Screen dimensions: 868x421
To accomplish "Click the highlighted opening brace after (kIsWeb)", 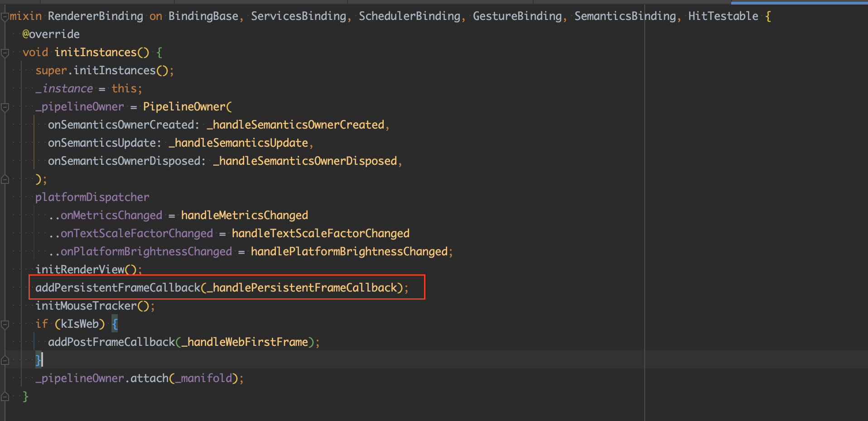I will (115, 324).
